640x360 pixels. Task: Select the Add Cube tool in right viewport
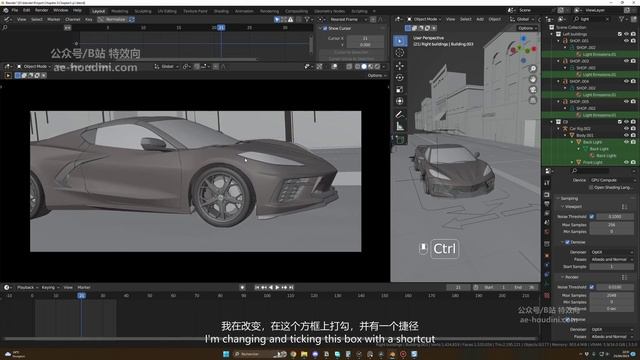400,140
